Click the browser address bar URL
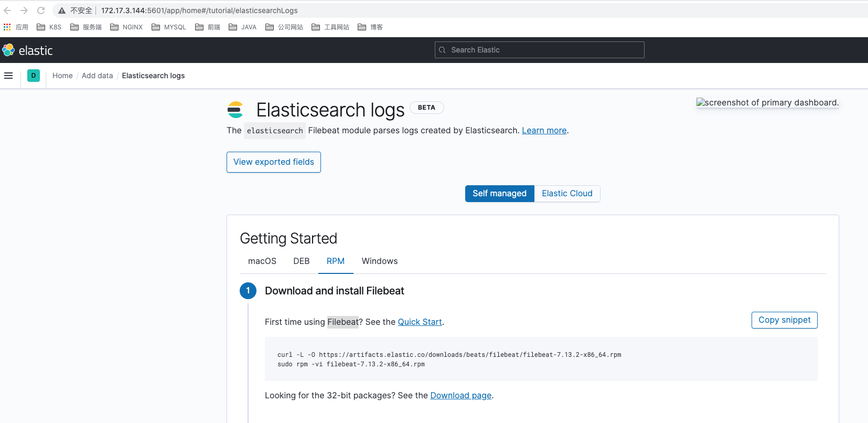The width and height of the screenshot is (868, 423). (x=199, y=10)
